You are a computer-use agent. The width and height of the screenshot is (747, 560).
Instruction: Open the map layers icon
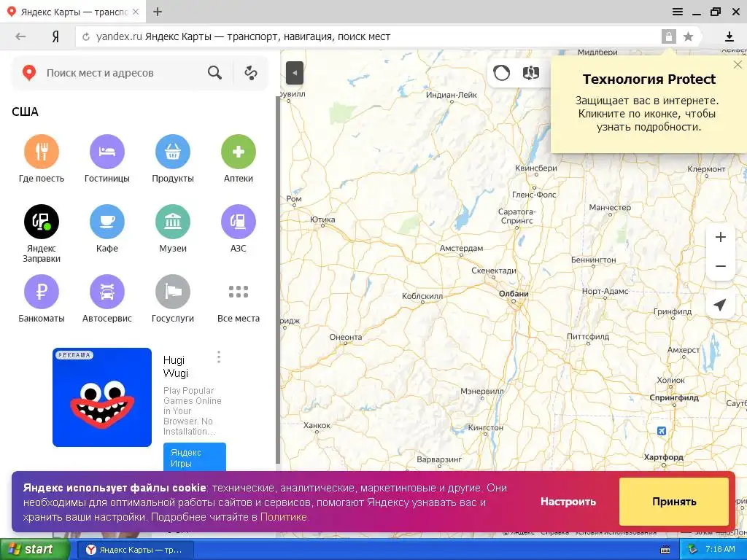[x=531, y=74]
